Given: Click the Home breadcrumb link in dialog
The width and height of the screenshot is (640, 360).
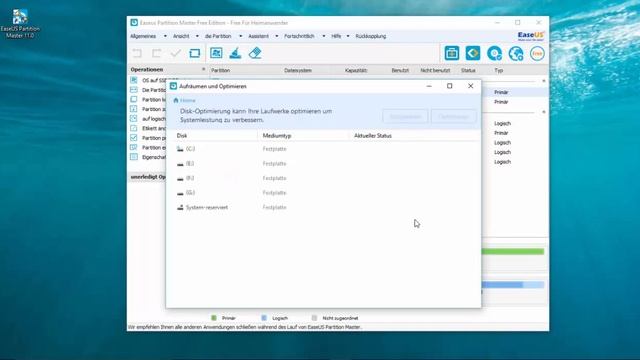Looking at the screenshot, I should (x=188, y=100).
